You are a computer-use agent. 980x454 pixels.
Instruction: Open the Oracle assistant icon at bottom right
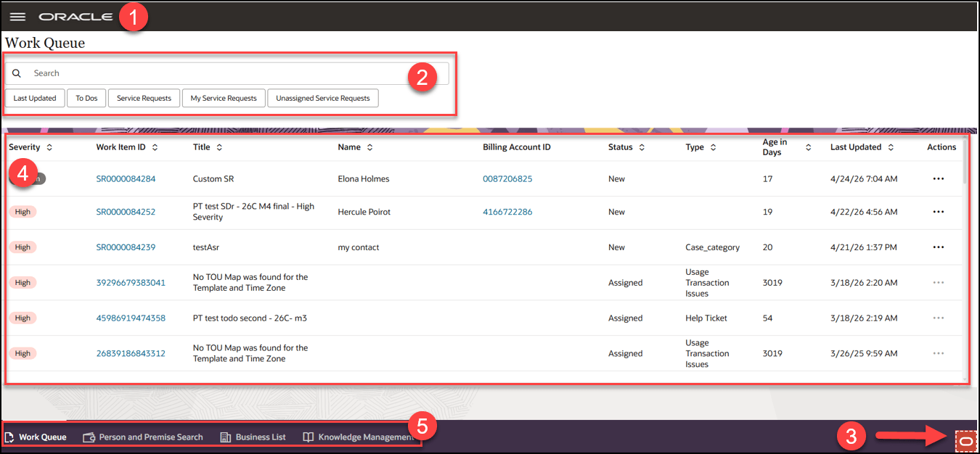[965, 440]
